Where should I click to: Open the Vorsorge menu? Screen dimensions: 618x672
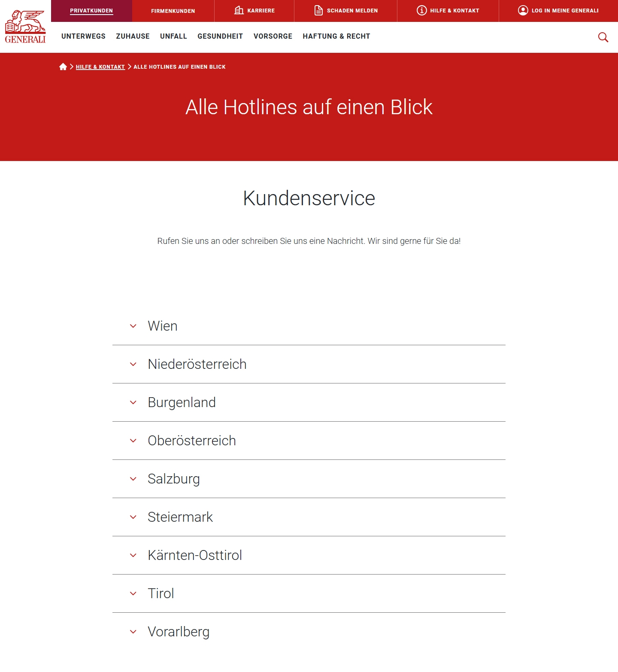pyautogui.click(x=273, y=36)
